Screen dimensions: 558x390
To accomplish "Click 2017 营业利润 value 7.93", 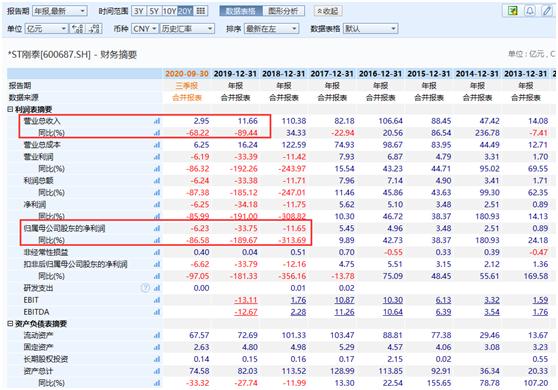I will [347, 157].
